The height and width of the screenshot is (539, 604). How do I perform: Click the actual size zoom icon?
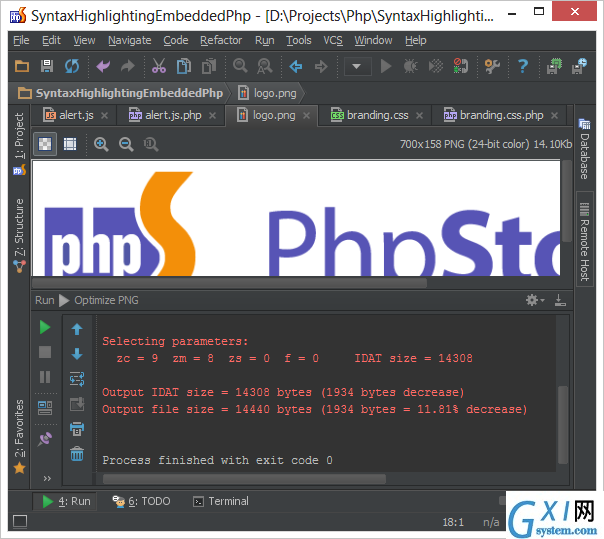[x=151, y=144]
